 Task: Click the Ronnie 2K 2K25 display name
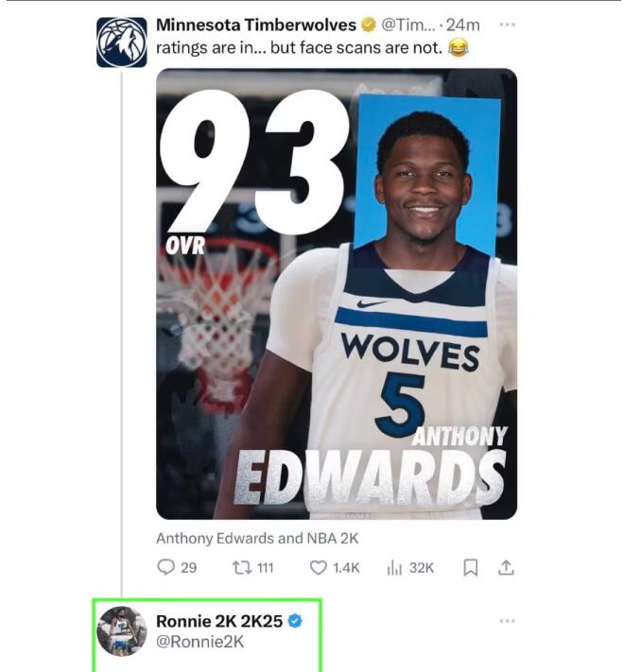click(219, 621)
